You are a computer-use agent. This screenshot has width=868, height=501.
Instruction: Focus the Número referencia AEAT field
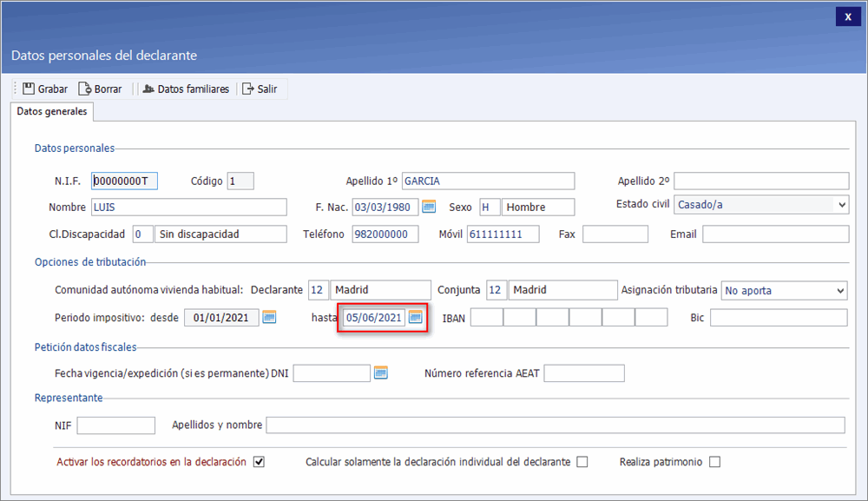583,373
